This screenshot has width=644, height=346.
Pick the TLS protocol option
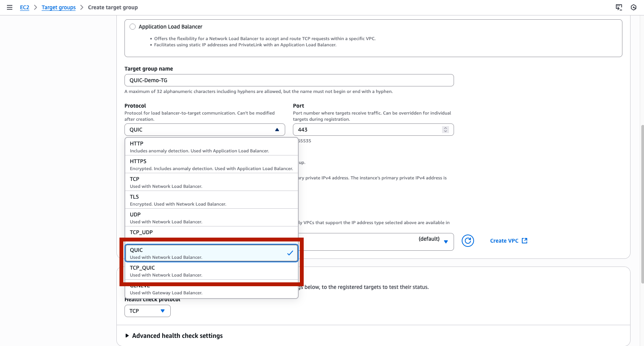tap(211, 200)
